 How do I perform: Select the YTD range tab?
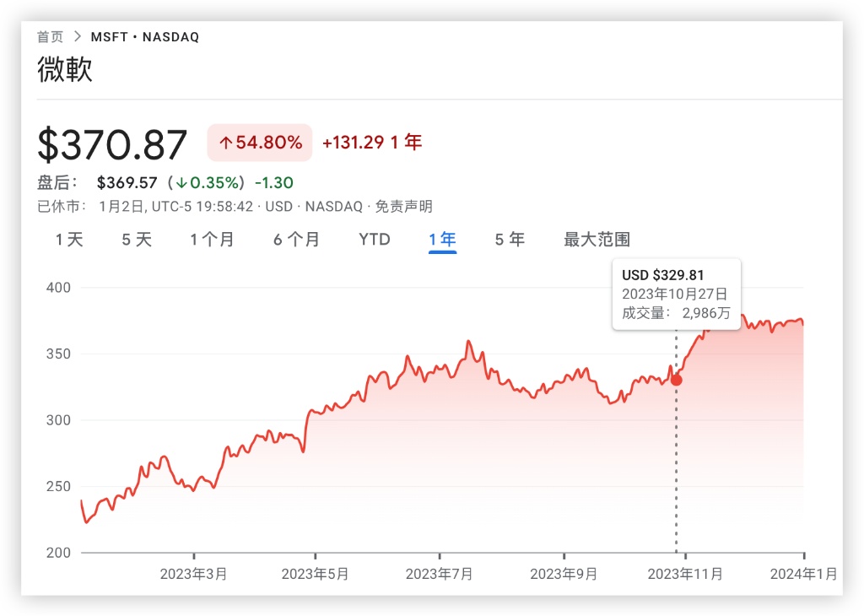pos(375,240)
